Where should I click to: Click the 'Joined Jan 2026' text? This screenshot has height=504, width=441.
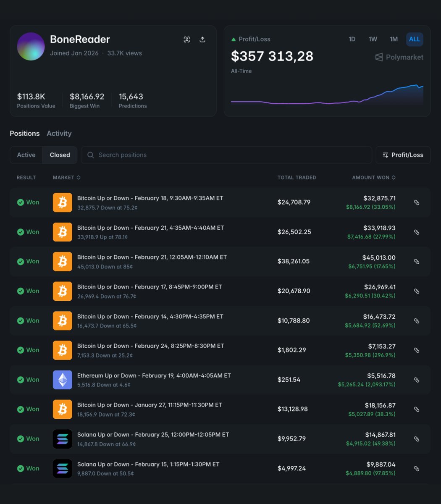tap(74, 53)
